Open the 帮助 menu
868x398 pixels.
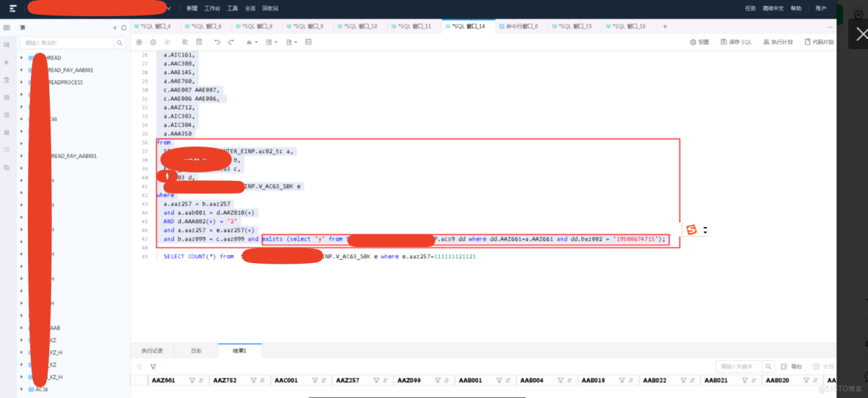(x=795, y=8)
